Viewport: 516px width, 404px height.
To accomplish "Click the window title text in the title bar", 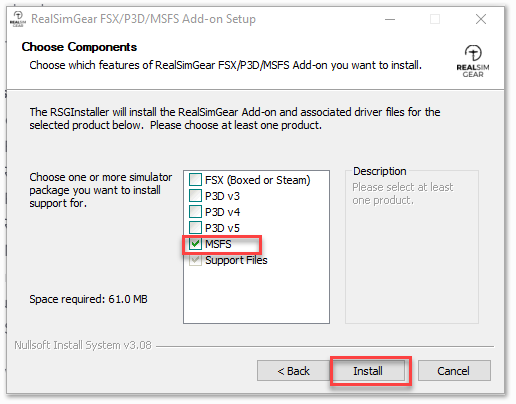I will [143, 19].
